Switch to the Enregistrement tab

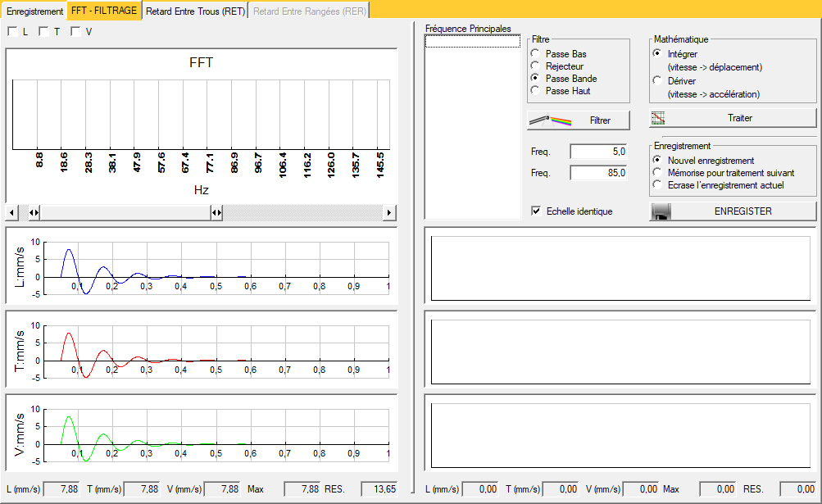pos(34,11)
